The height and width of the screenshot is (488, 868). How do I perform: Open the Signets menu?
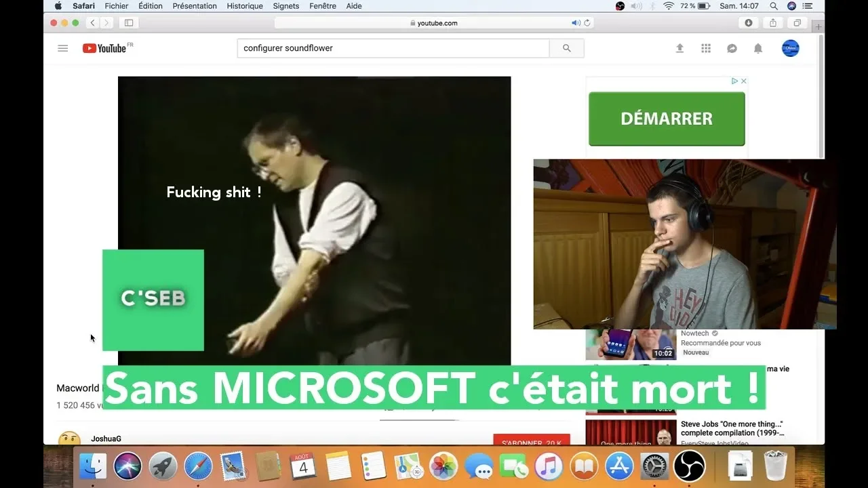point(286,6)
